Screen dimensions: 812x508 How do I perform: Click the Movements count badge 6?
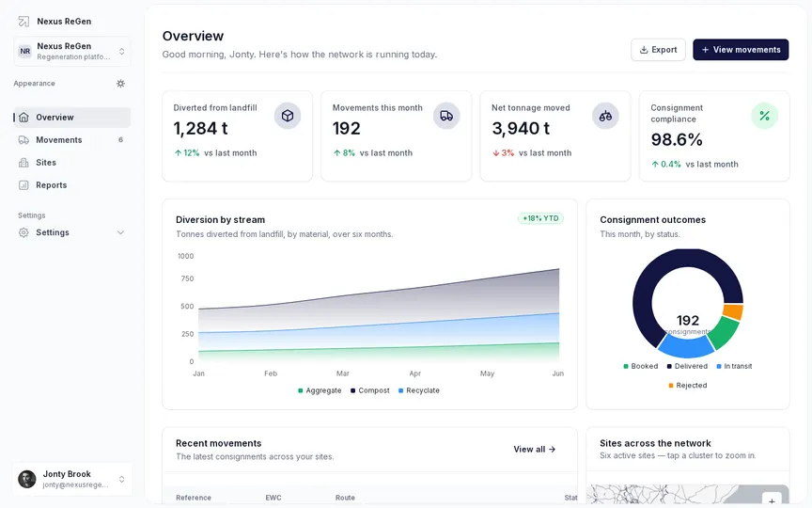pyautogui.click(x=120, y=140)
